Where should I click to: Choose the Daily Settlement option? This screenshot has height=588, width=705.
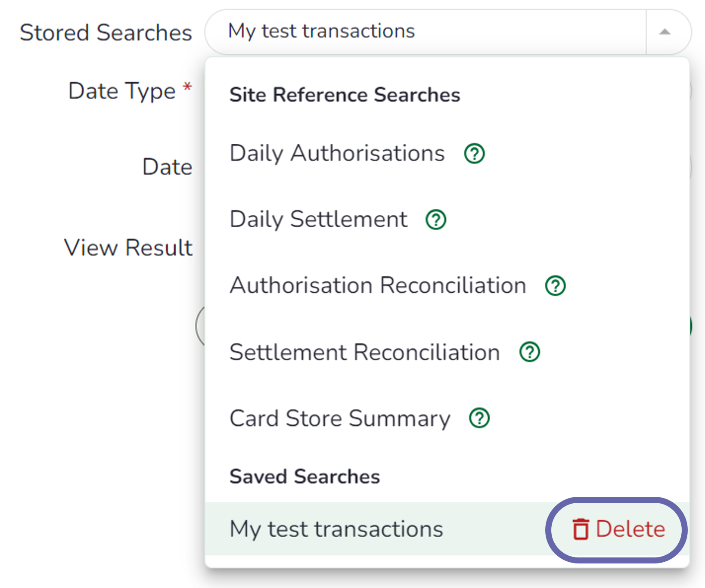pos(318,220)
